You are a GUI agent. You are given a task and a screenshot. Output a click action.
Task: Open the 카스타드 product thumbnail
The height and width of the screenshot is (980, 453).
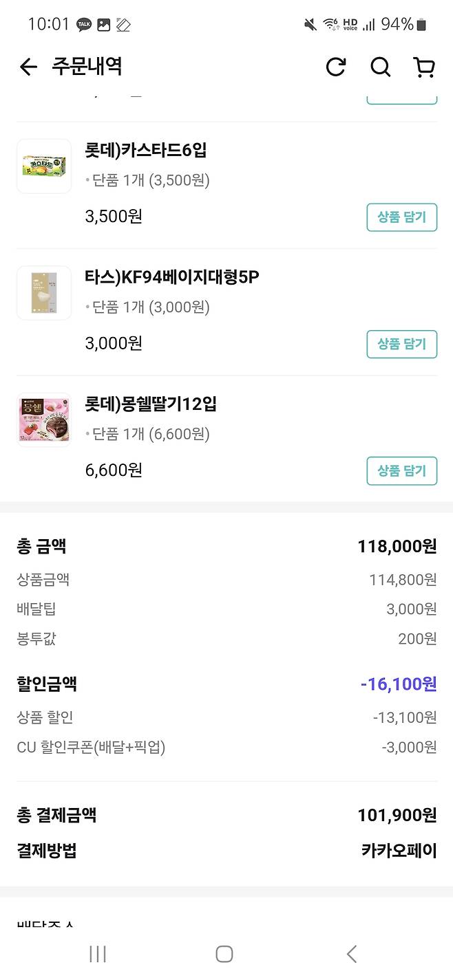click(44, 166)
